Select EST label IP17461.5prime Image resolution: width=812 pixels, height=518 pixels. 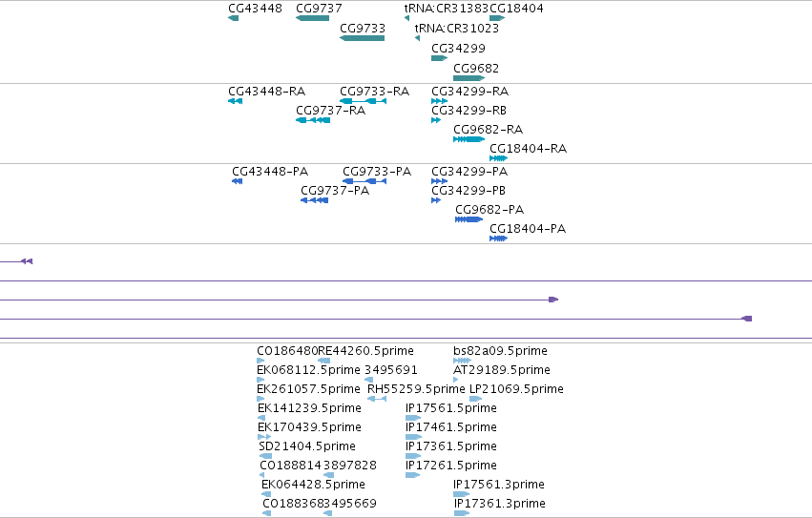tap(451, 428)
